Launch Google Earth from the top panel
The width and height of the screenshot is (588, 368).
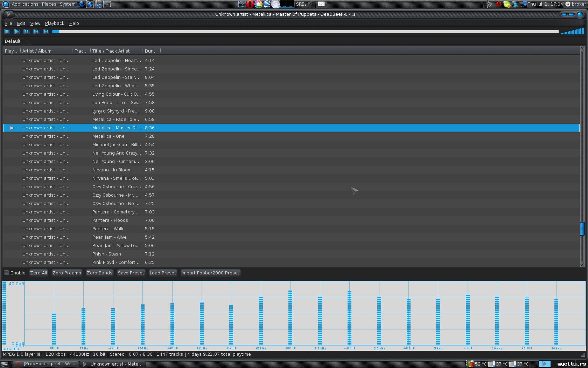(267, 4)
